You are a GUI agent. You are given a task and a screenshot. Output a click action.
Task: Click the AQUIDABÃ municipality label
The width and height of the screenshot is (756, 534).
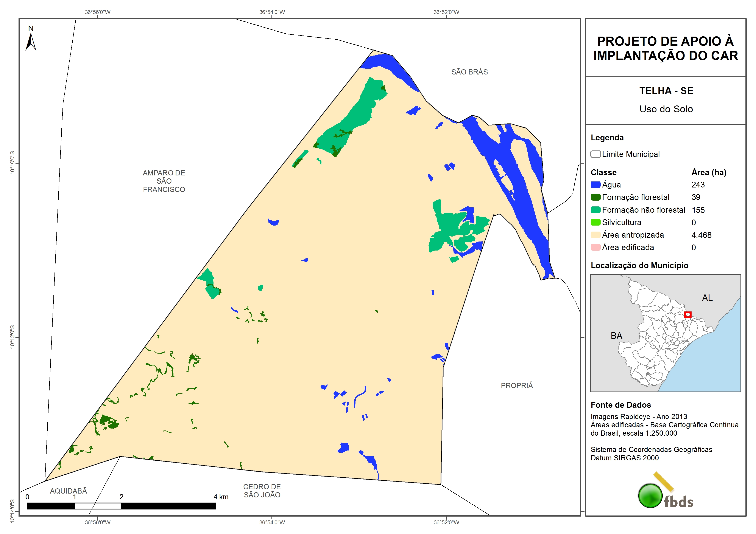point(69,491)
